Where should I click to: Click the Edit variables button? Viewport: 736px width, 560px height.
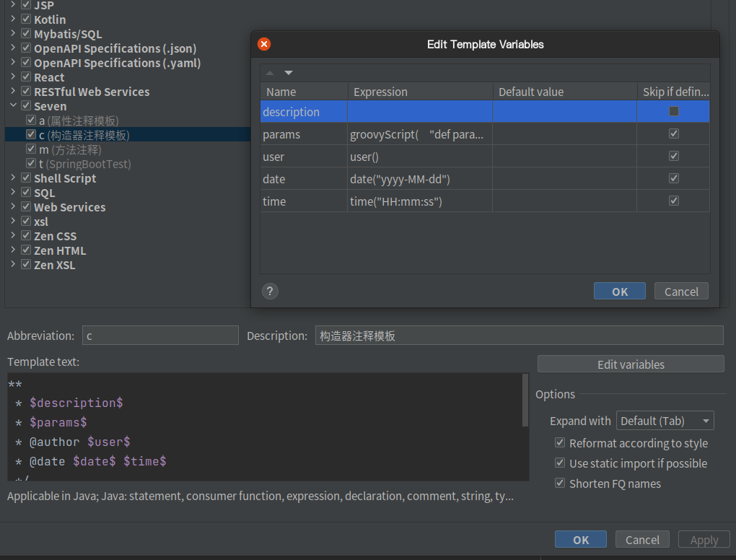click(x=631, y=364)
